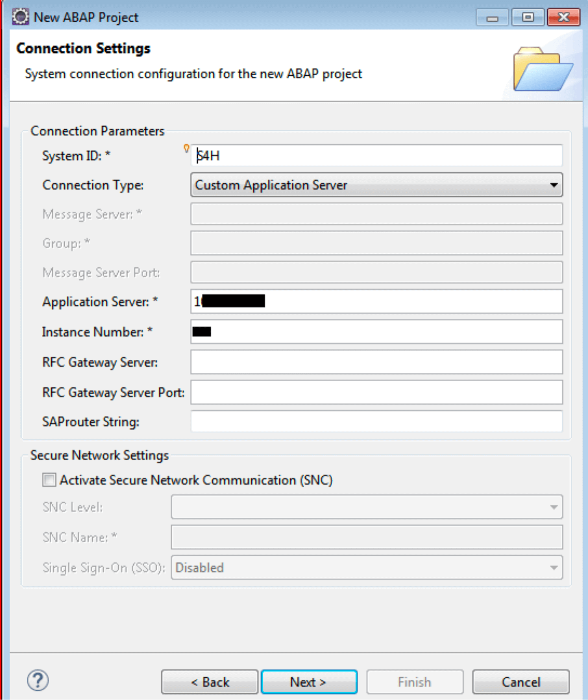
Task: Click the RFC Gateway Server Port field
Action: (377, 392)
